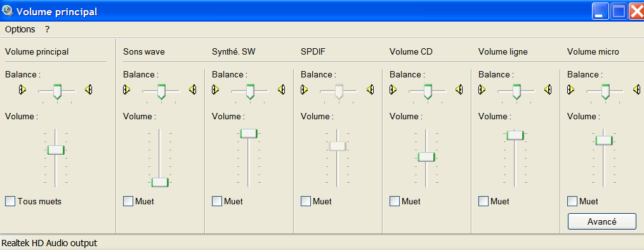Image resolution: width=644 pixels, height=250 pixels.
Task: Click right speaker icon under Volume principal balance
Action: tap(88, 89)
